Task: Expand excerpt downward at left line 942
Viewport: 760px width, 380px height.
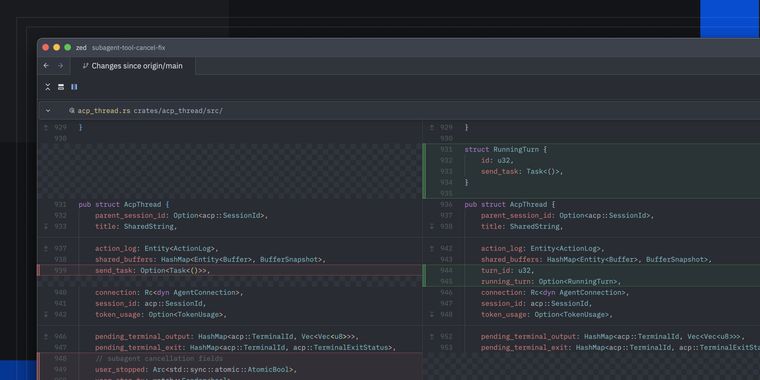Action: click(46, 315)
